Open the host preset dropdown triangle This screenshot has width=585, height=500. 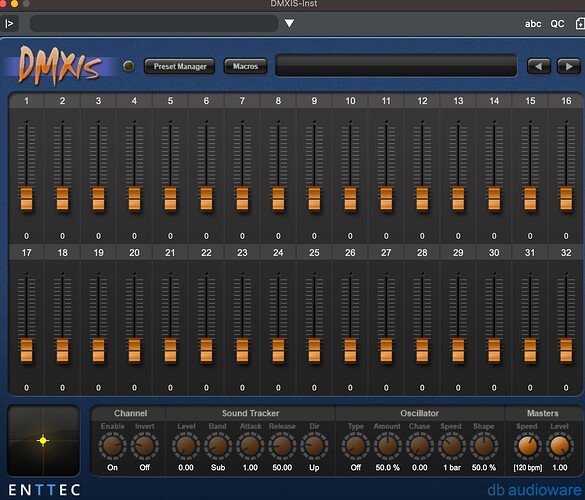[290, 23]
